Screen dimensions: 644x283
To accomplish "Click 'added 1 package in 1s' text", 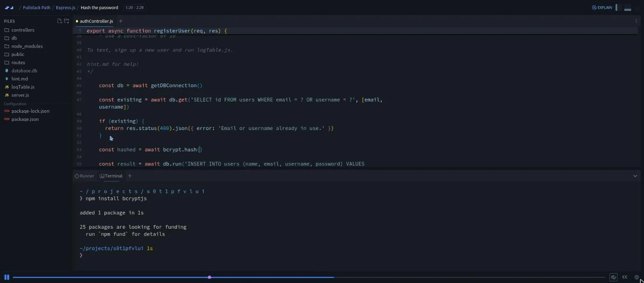I will click(x=112, y=213).
